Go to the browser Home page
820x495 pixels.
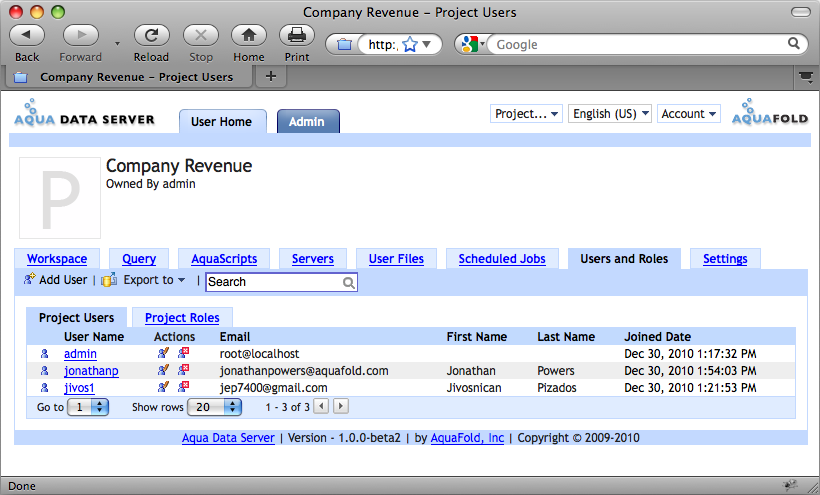click(x=249, y=36)
